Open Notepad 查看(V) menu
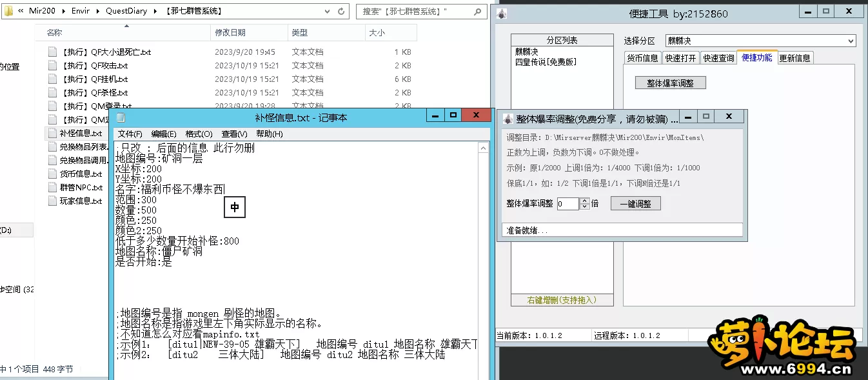Screen dimensions: 868x380 tap(234, 134)
